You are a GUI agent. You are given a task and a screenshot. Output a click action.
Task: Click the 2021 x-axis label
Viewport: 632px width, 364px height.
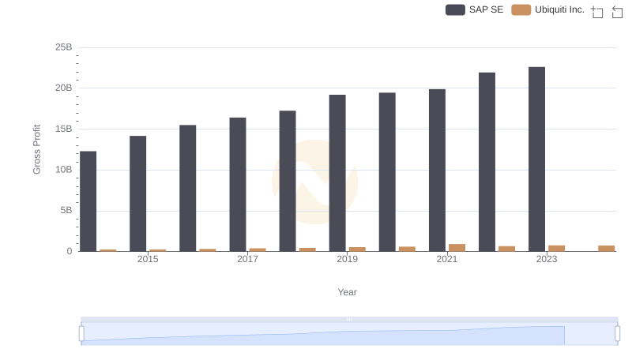(446, 259)
